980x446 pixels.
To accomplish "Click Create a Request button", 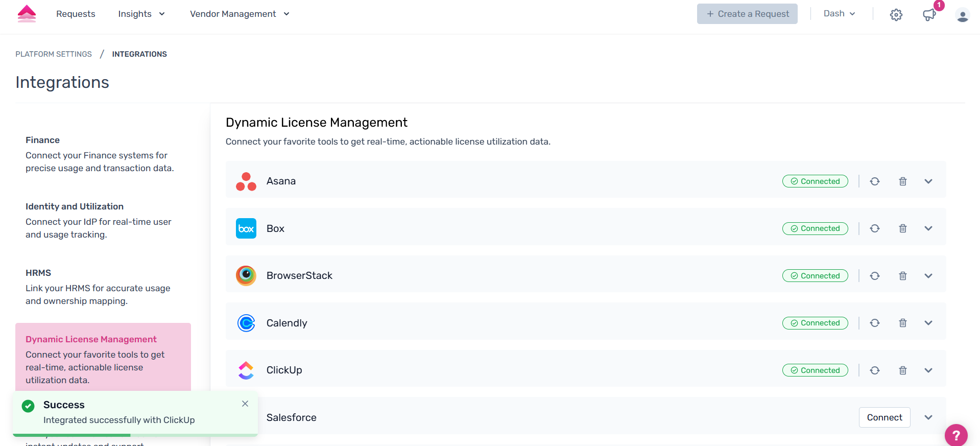I will pyautogui.click(x=747, y=14).
